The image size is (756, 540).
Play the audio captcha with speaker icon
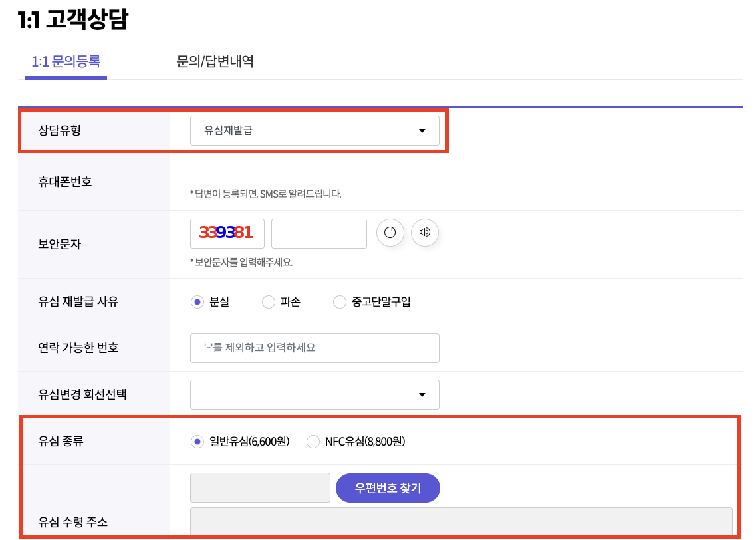(x=425, y=233)
